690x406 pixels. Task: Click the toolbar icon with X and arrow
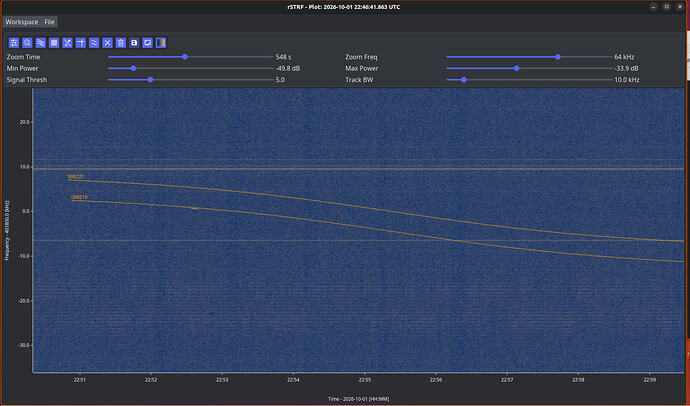click(x=67, y=43)
